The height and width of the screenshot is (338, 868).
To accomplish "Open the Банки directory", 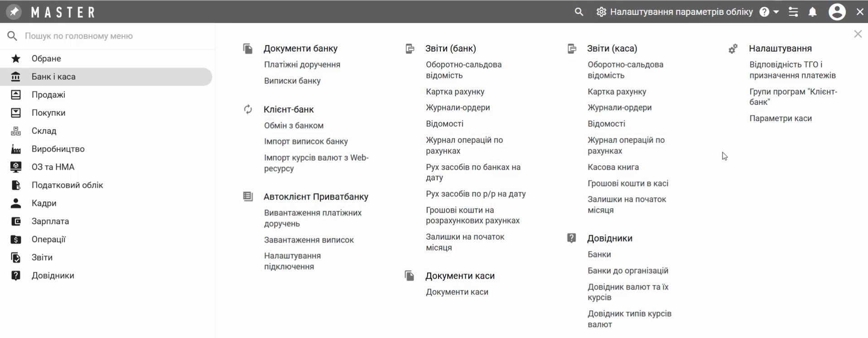I will coord(599,255).
